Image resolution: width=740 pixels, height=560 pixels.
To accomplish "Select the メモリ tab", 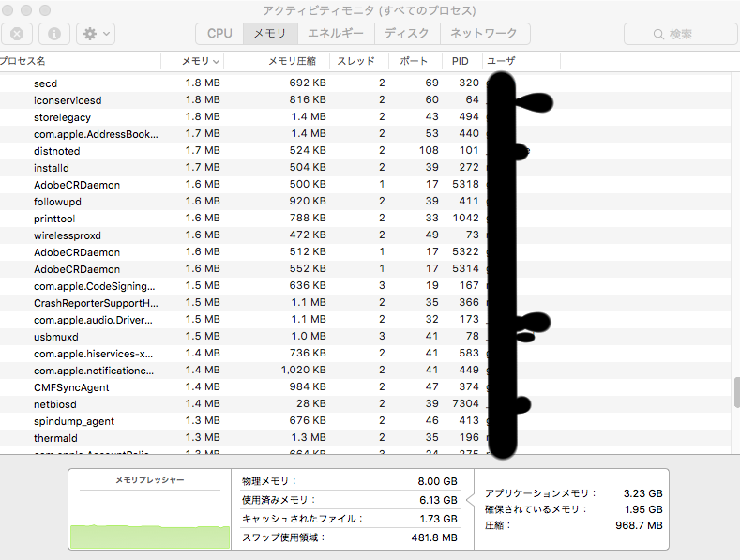I will coord(271,33).
